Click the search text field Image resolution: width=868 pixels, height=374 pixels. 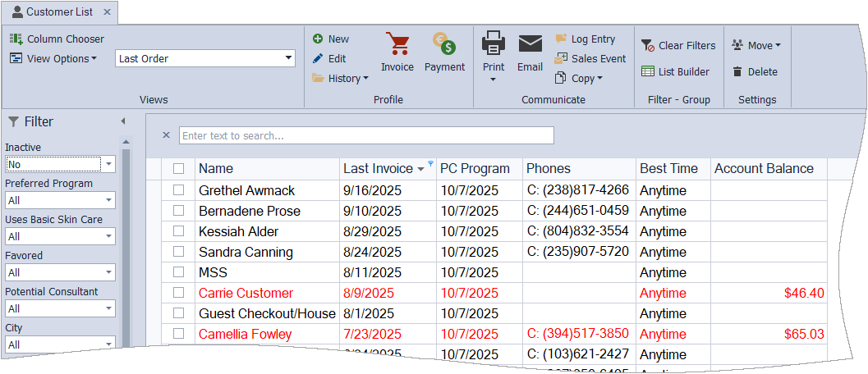point(366,135)
